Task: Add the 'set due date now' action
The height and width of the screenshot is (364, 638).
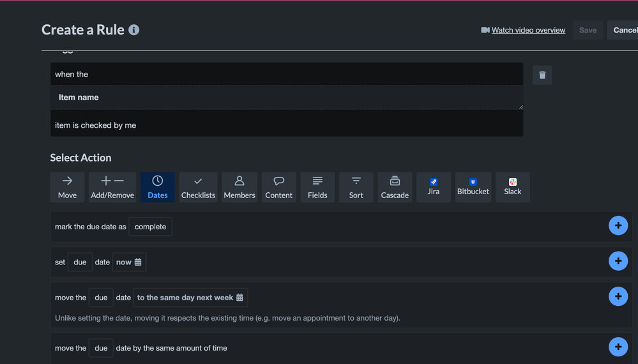Action: 618,261
